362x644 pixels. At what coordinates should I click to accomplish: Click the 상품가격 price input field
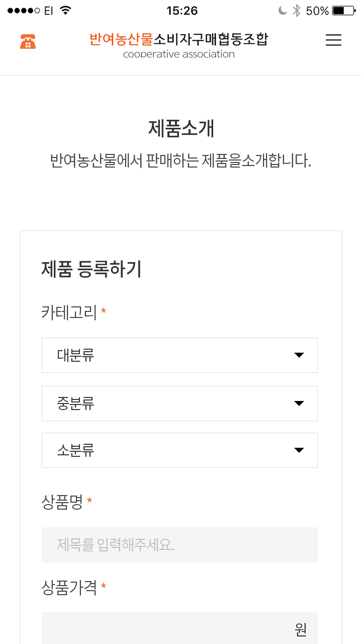click(x=166, y=629)
